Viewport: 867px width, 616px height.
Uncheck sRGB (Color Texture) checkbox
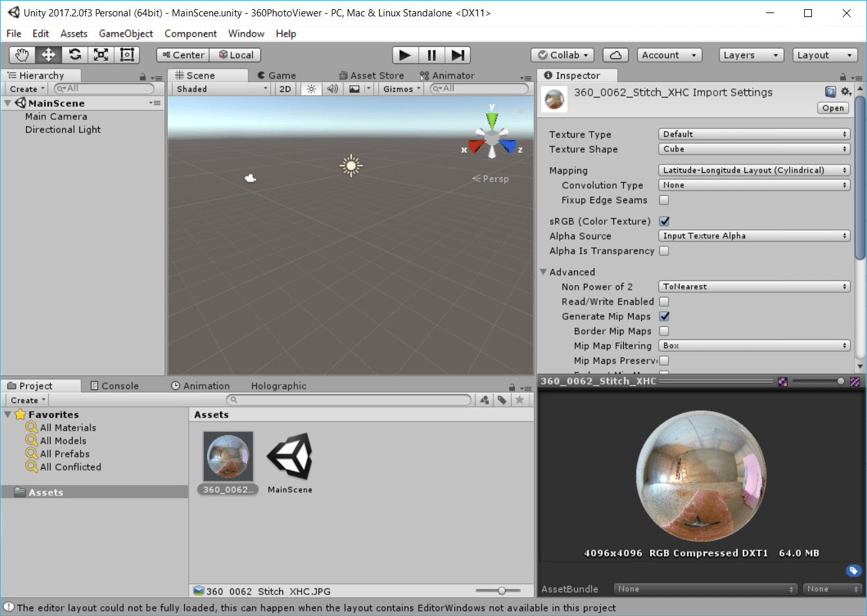664,221
